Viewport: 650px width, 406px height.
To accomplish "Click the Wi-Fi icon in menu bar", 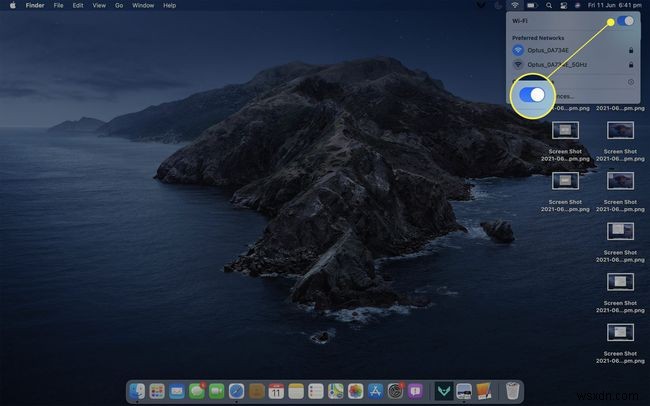I will coord(515,6).
